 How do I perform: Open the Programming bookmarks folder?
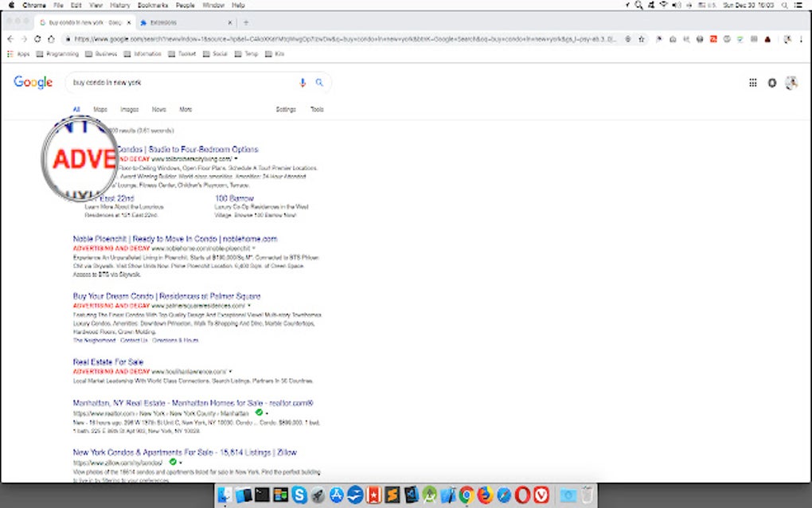pyautogui.click(x=57, y=54)
